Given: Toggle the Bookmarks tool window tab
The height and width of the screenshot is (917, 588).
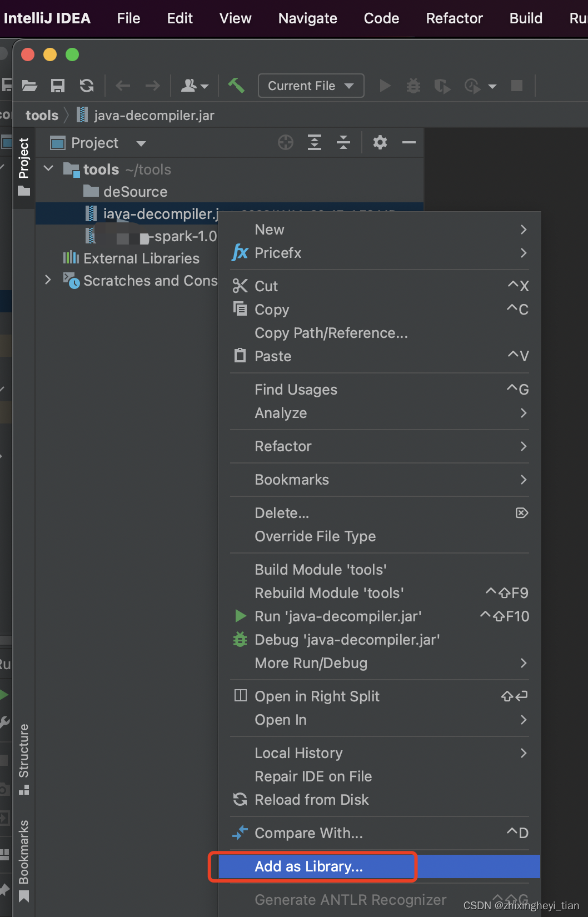Looking at the screenshot, I should click(x=24, y=860).
